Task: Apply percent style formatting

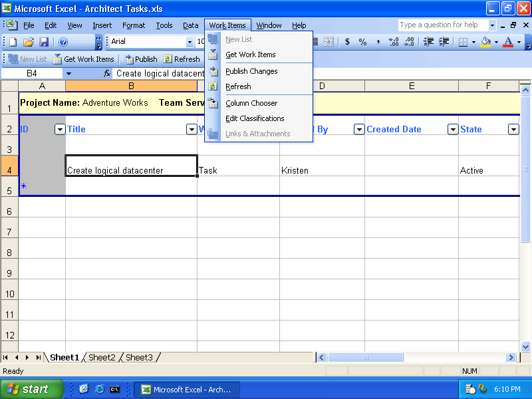Action: pyautogui.click(x=362, y=42)
